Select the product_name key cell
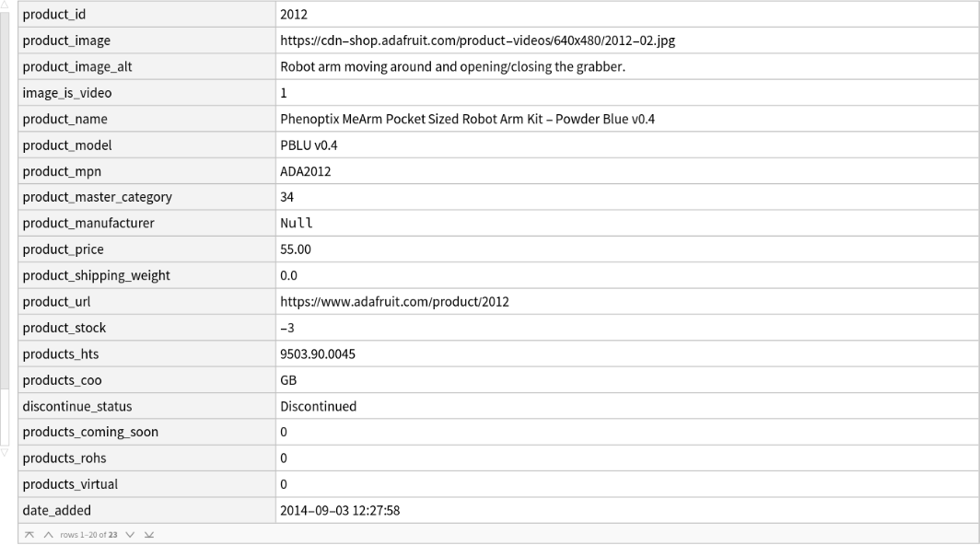 (x=64, y=119)
